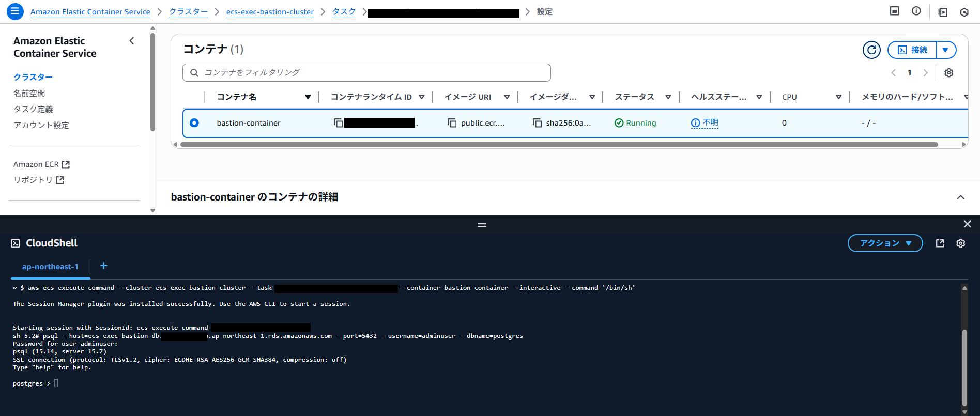Sort by コンテナランタイム ID column
980x416 pixels.
tap(422, 97)
